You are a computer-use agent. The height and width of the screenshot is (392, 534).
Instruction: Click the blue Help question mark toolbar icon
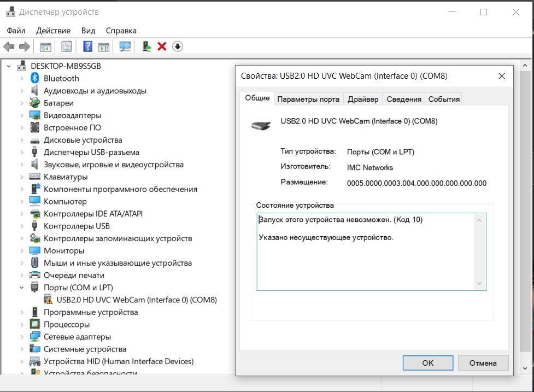(87, 47)
